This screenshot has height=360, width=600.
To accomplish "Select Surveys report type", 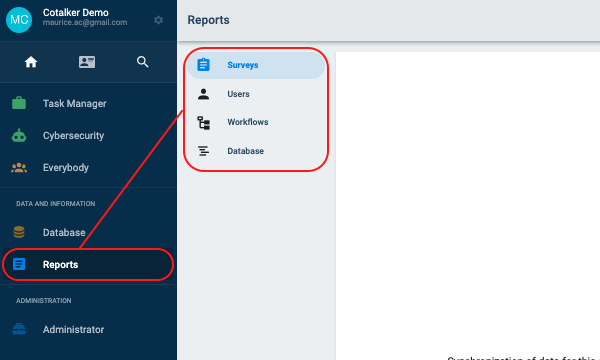I will [x=256, y=65].
